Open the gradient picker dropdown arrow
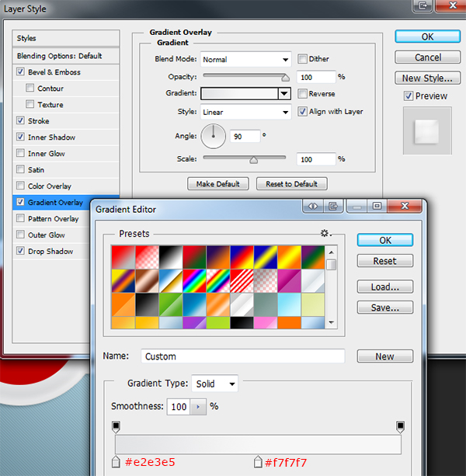466x476 pixels. (284, 93)
